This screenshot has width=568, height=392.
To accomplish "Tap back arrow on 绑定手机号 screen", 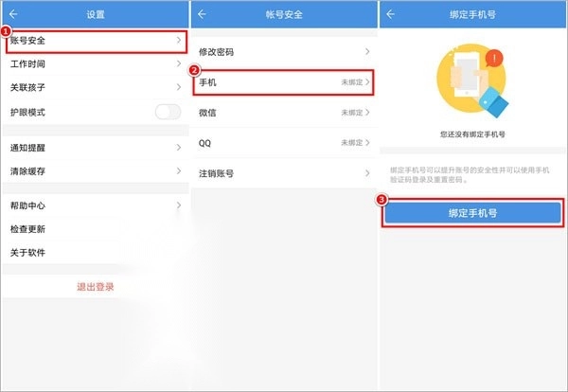I will tap(390, 14).
